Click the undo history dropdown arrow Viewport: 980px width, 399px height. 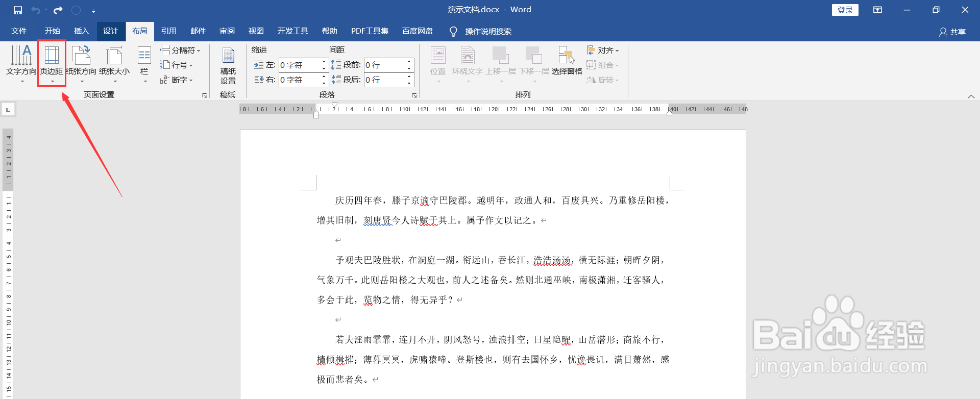tap(45, 10)
